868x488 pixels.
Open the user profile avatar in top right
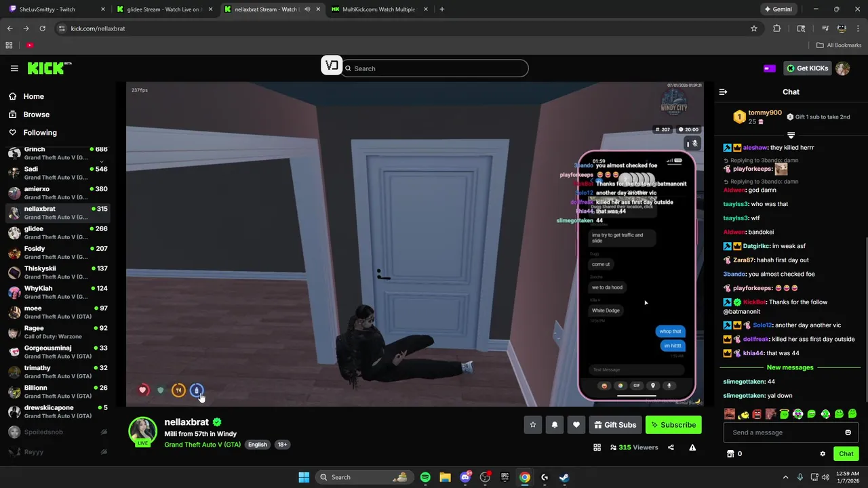[x=842, y=68]
